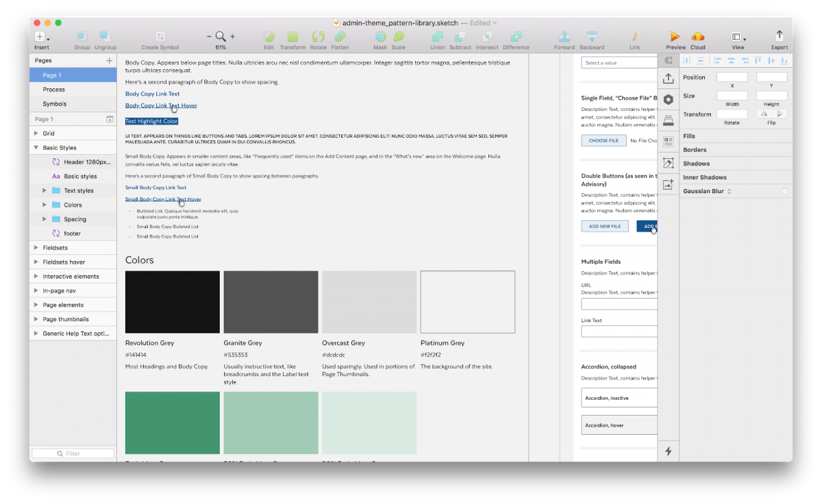This screenshot has height=504, width=822.
Task: Click the Width input field
Action: [732, 96]
